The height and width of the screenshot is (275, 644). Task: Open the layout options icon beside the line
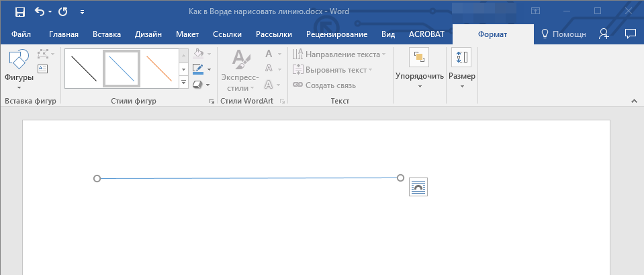418,188
